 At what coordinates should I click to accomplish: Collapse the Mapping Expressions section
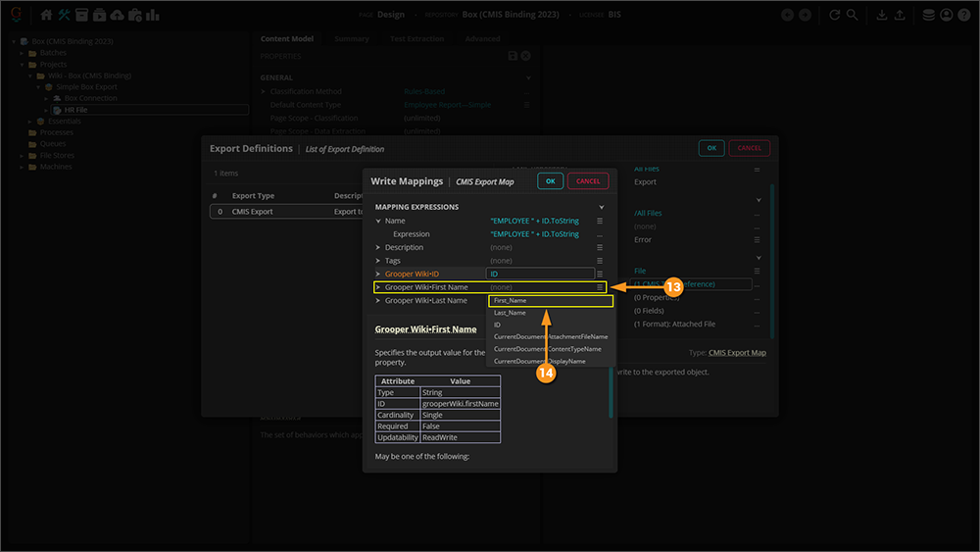[602, 208]
